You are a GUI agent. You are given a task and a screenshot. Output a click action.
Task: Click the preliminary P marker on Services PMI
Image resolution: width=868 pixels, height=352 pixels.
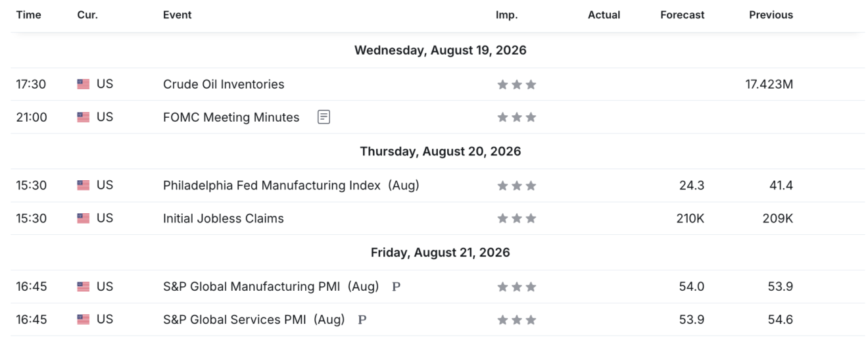click(362, 320)
